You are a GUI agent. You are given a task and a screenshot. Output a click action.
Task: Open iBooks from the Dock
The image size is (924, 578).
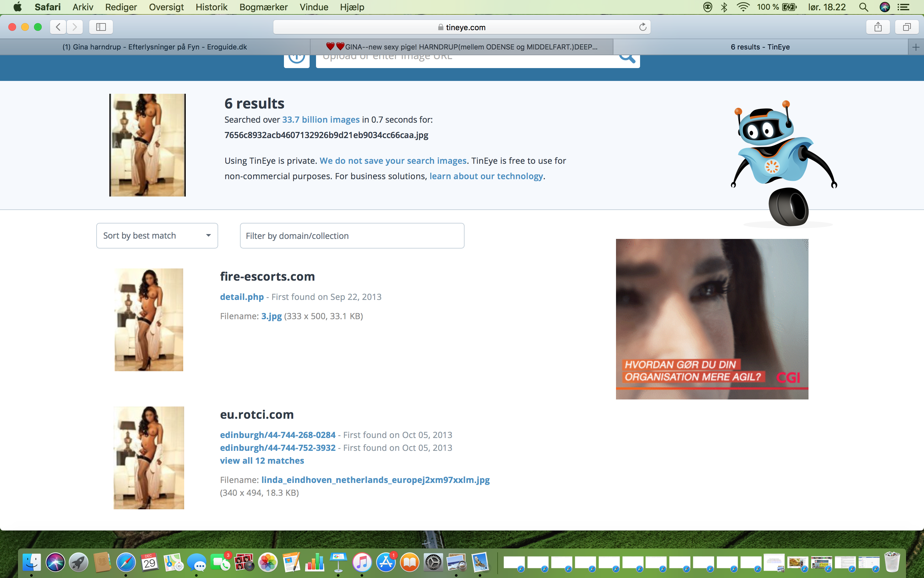point(409,562)
